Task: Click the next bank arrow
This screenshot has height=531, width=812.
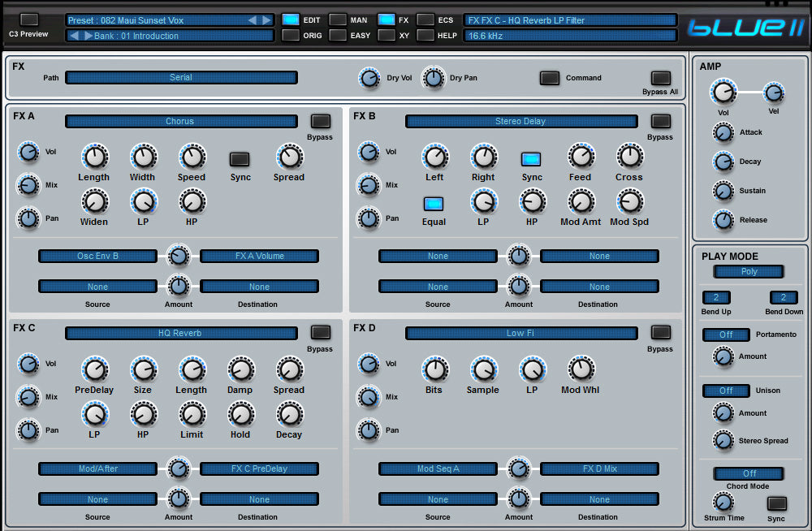Action: tap(88, 36)
